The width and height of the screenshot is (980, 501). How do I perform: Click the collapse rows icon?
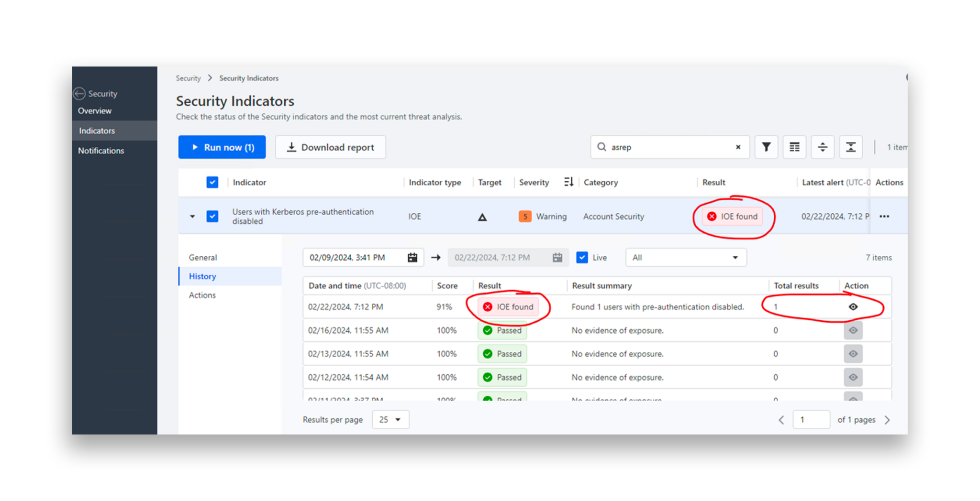pos(850,147)
